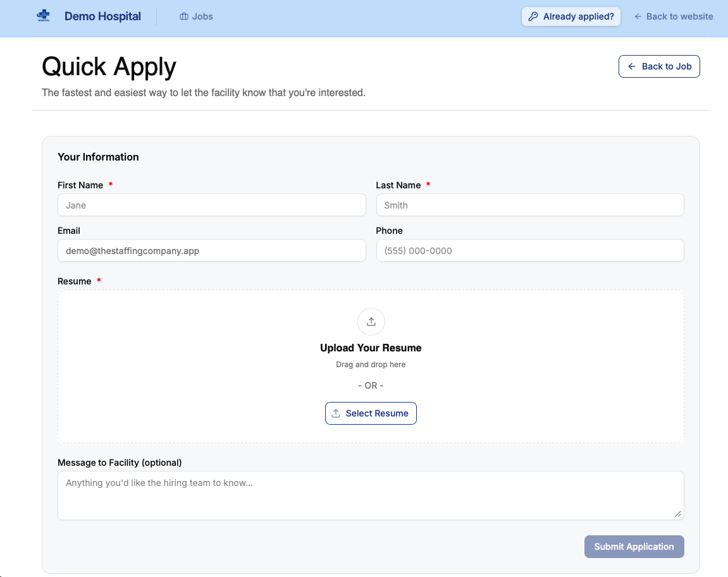This screenshot has height=577, width=728.
Task: Focus the First Name input field
Action: point(212,205)
